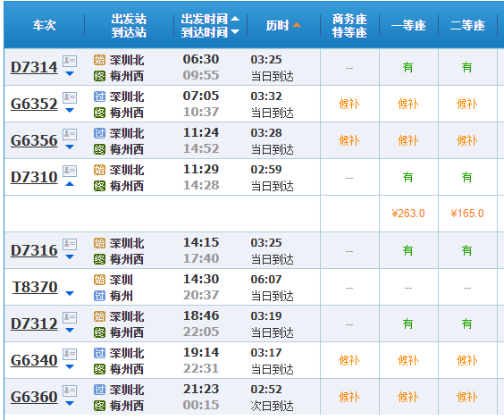This screenshot has height=420, width=504.
Task: Open train number G6340 link
Action: click(x=34, y=360)
